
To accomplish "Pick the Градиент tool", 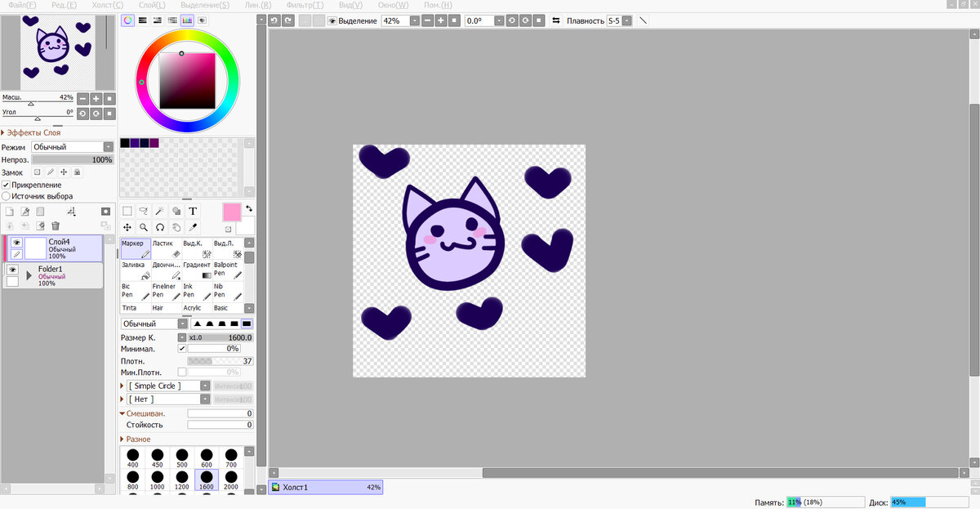I will point(198,271).
